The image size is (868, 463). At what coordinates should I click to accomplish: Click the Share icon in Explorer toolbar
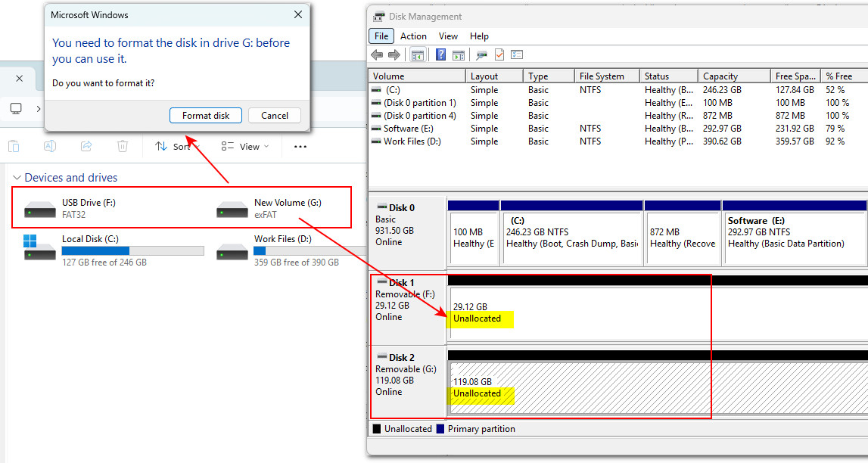pos(86,146)
